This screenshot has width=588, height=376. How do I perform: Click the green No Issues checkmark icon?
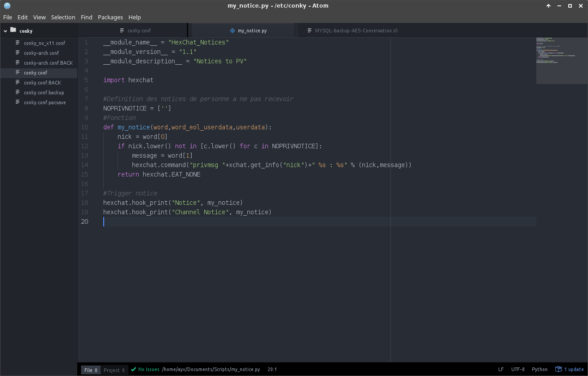click(133, 369)
